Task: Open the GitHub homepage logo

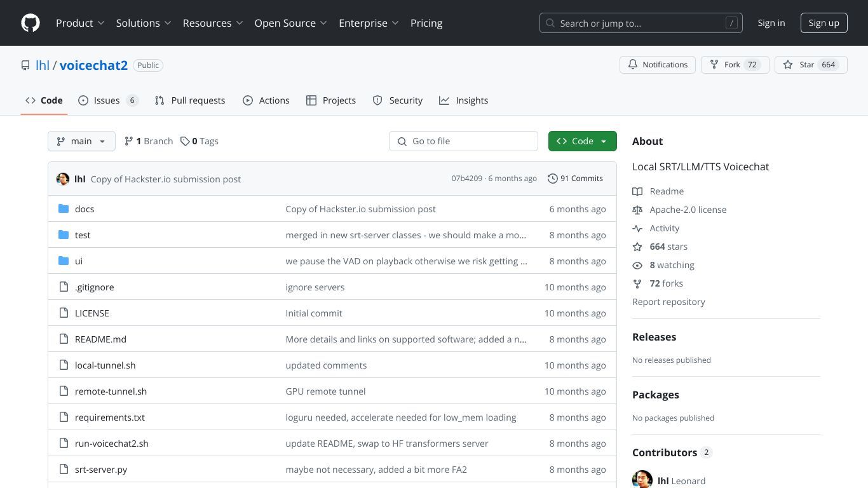Action: click(x=31, y=23)
